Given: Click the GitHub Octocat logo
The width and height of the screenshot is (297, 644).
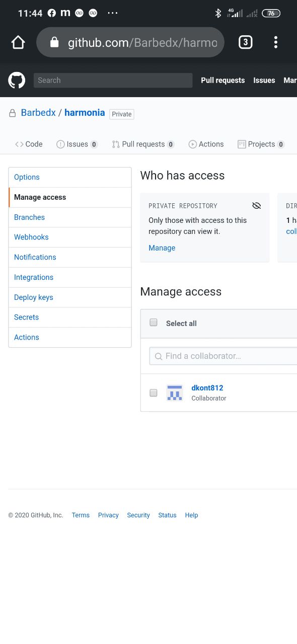Looking at the screenshot, I should pyautogui.click(x=17, y=80).
